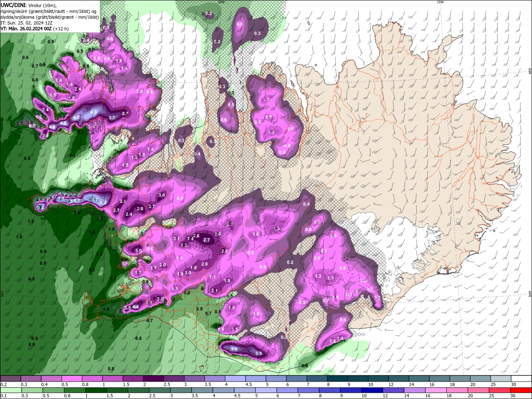Click the light lavender 4–4.5 snow legend swatch

point(235,379)
